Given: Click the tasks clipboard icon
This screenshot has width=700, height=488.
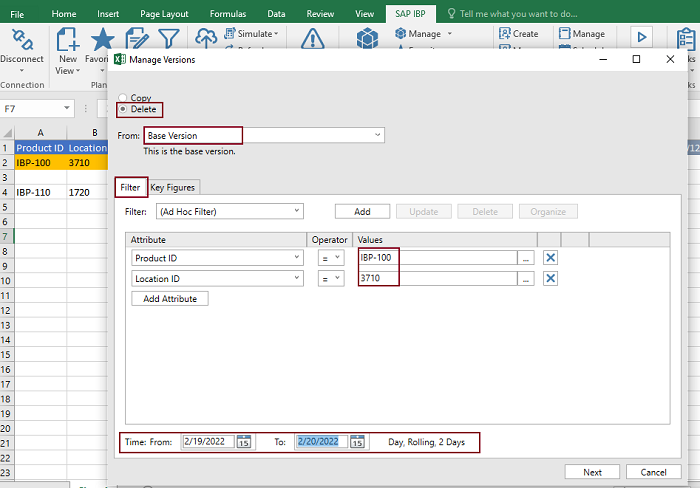Looking at the screenshot, I should (685, 39).
